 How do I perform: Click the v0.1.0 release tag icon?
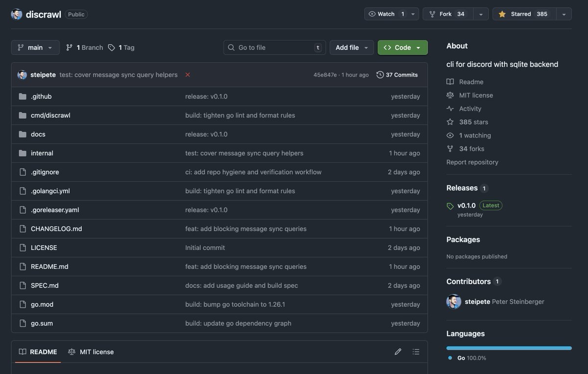point(450,206)
